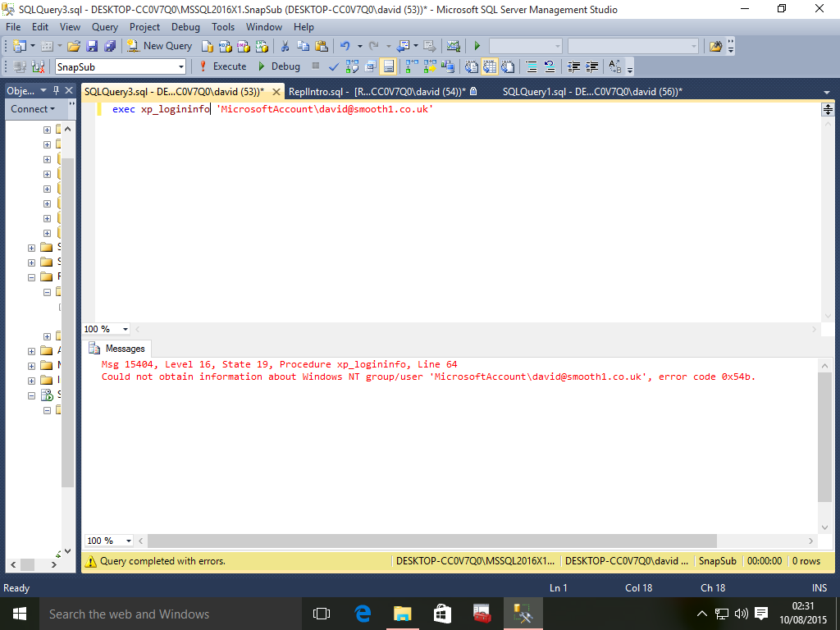The width and height of the screenshot is (840, 630).
Task: Open the SnapSub database dropdown
Action: coord(181,66)
